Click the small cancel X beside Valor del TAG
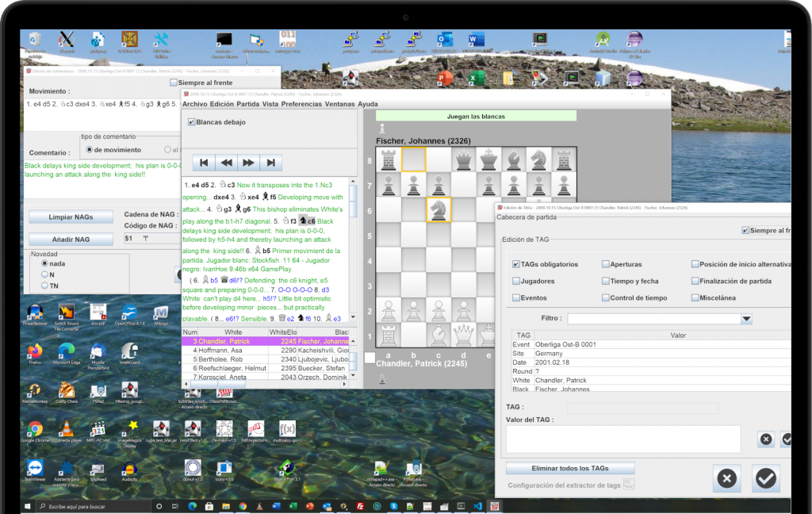This screenshot has height=514, width=812. (x=766, y=439)
